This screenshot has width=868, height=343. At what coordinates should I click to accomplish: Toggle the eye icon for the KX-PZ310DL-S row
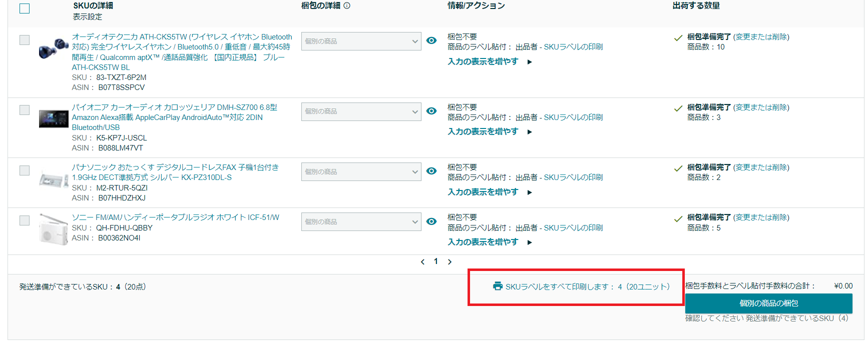(431, 171)
